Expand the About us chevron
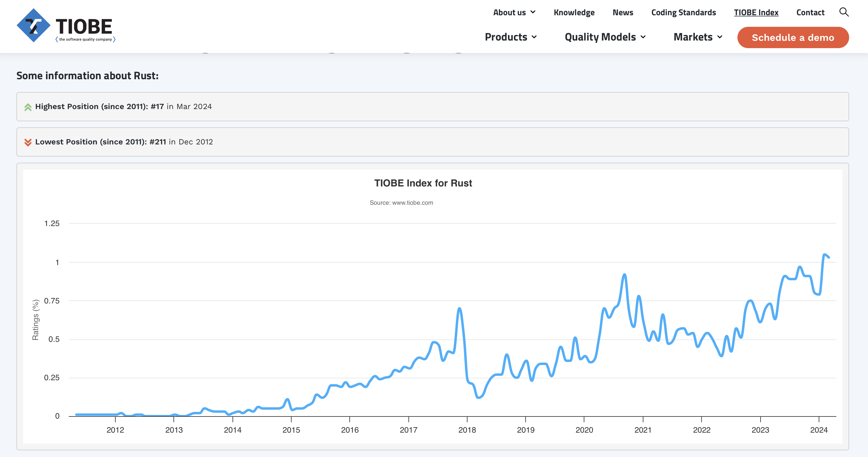868x457 pixels. (x=533, y=12)
